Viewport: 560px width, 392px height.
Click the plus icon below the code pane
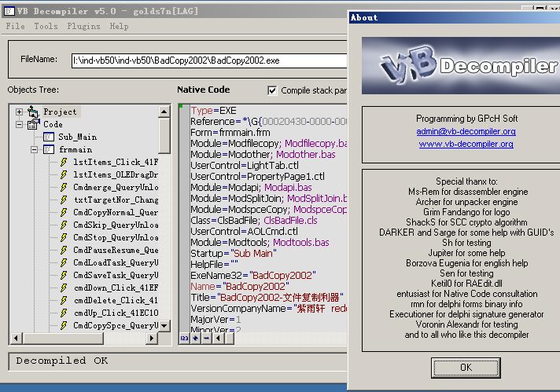(x=195, y=338)
